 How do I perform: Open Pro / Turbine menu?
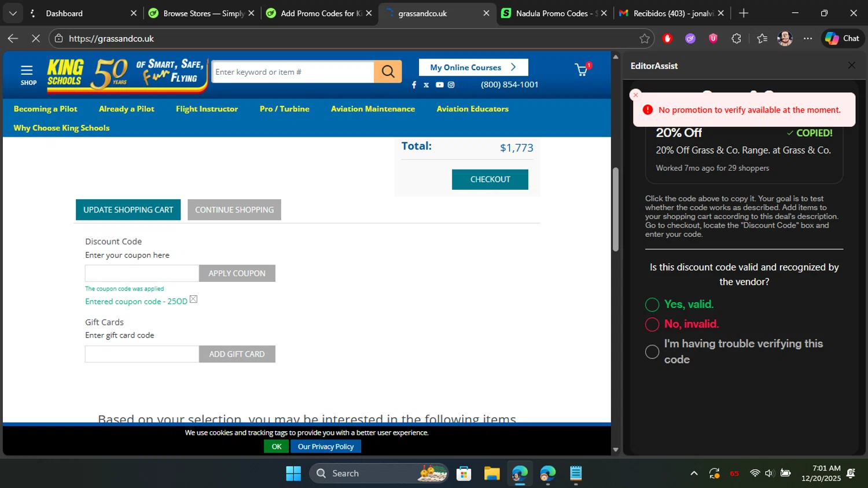click(284, 109)
